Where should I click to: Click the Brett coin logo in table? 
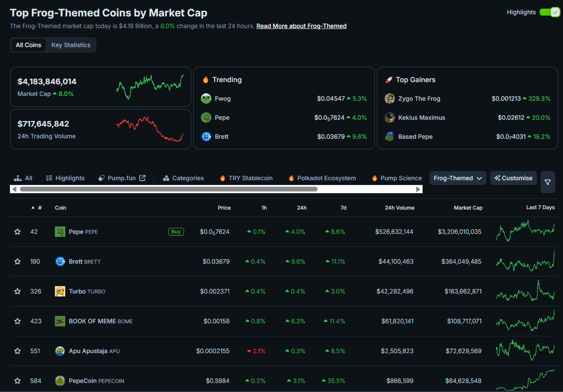pyautogui.click(x=60, y=261)
